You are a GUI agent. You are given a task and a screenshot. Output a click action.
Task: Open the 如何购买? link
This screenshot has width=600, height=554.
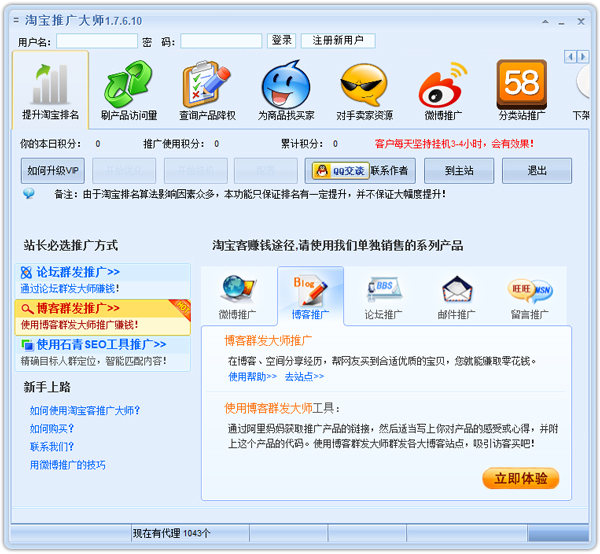(52, 429)
